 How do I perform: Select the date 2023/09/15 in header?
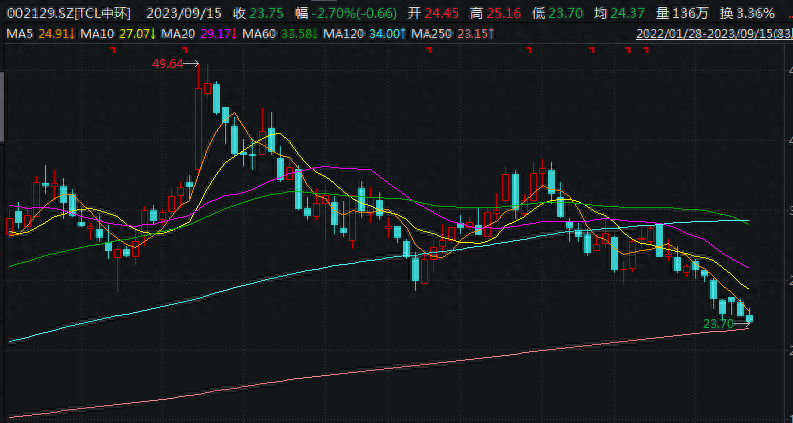coord(186,13)
